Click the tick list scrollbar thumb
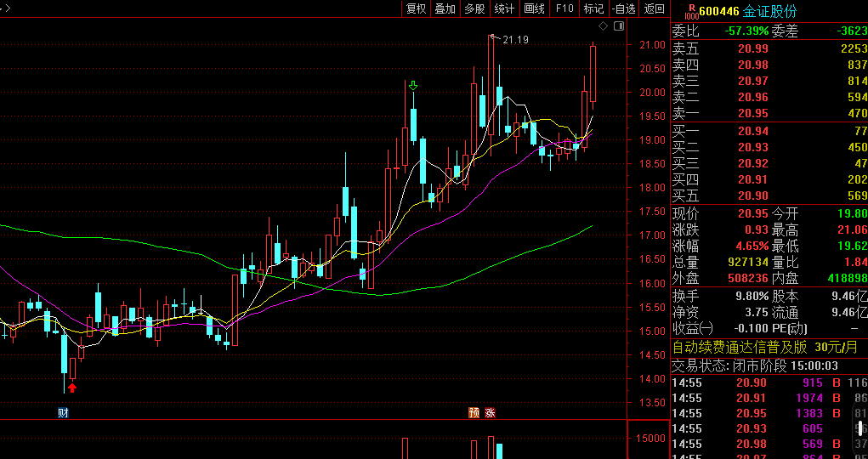 click(x=861, y=429)
